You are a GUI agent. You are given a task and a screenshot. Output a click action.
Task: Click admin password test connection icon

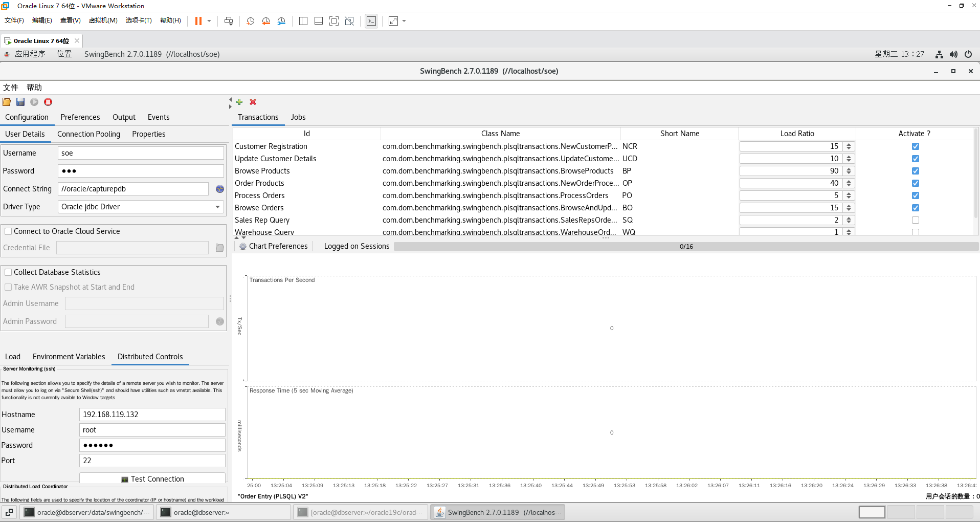pos(220,321)
